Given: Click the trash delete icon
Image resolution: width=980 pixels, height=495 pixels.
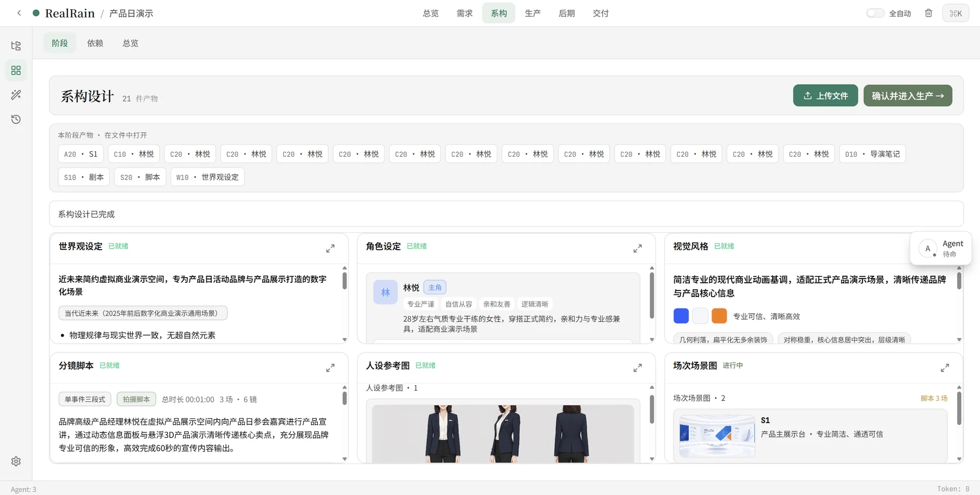Looking at the screenshot, I should (x=929, y=13).
